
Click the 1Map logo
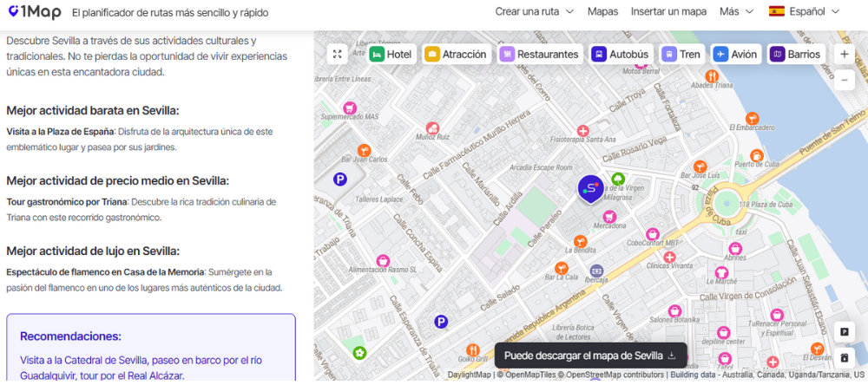point(35,11)
